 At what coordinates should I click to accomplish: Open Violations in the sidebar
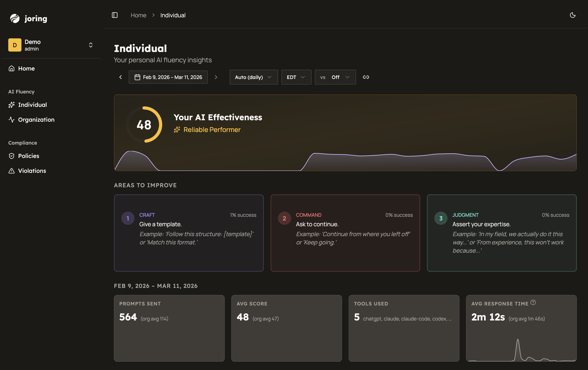32,171
